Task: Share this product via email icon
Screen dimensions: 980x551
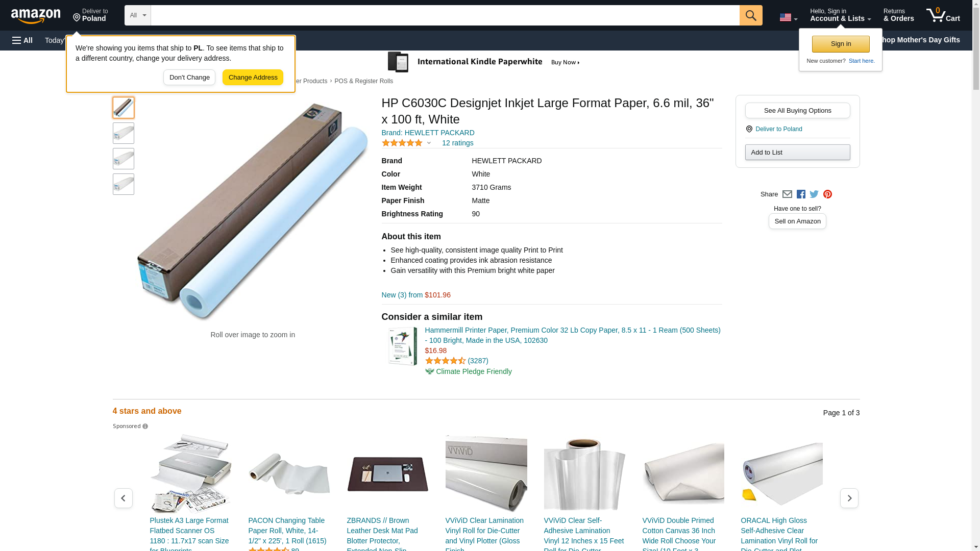Action: coord(787,194)
